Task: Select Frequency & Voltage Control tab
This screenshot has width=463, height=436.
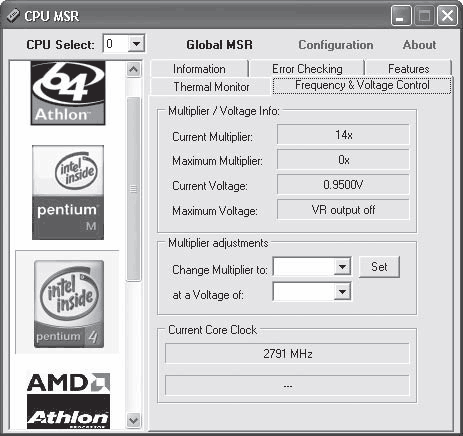Action: 362,85
